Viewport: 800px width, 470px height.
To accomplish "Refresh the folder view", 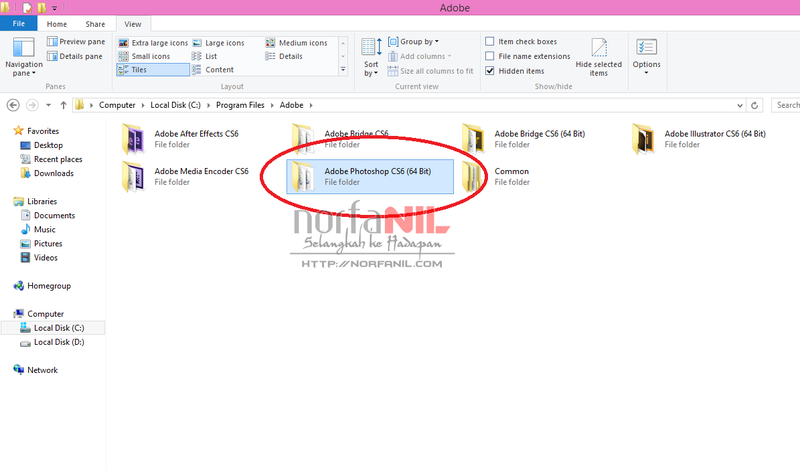I will (x=755, y=105).
